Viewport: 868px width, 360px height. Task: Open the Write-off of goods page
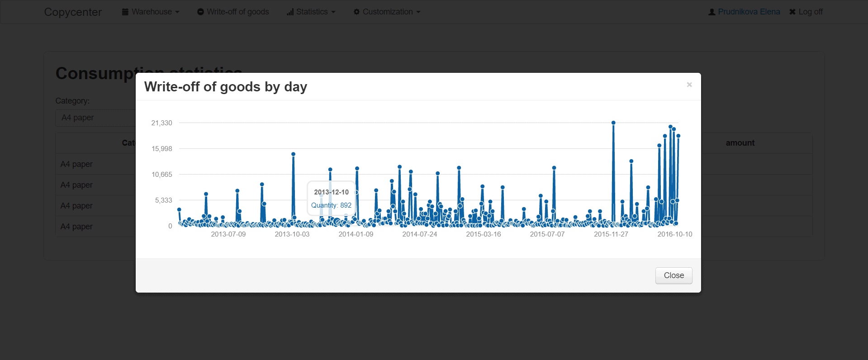click(x=233, y=12)
